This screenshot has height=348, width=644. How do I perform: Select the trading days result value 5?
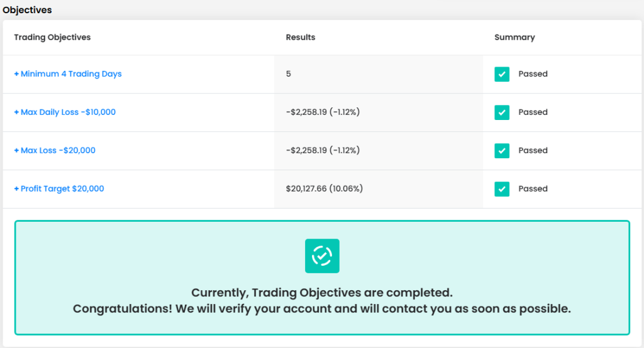pyautogui.click(x=289, y=74)
